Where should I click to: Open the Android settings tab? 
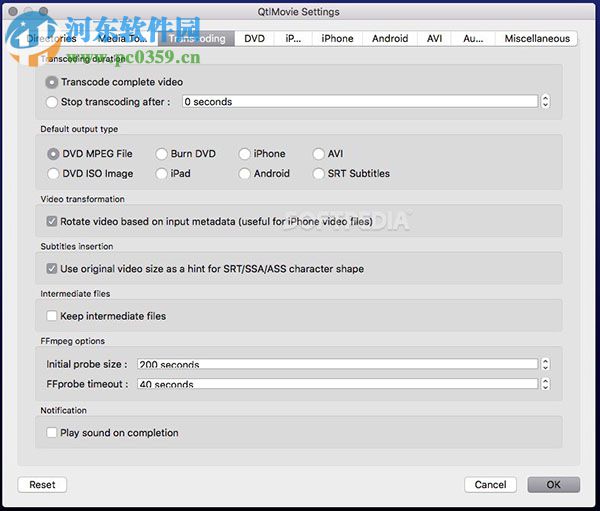point(390,39)
